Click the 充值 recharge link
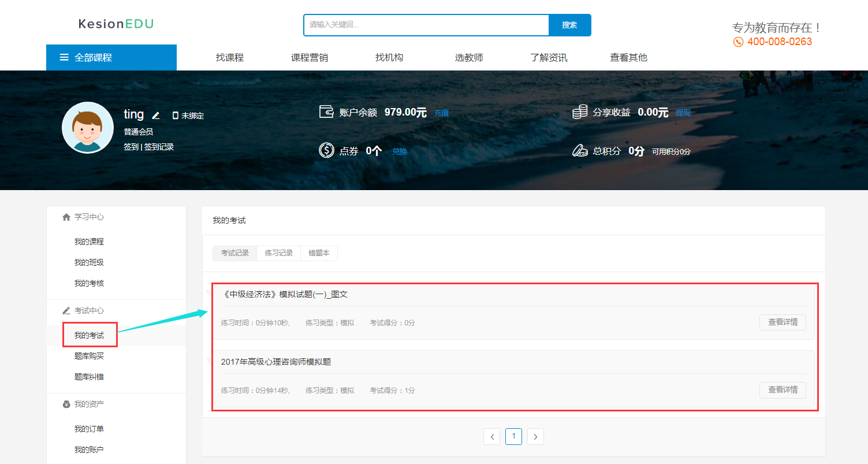This screenshot has height=464, width=868. pyautogui.click(x=441, y=113)
